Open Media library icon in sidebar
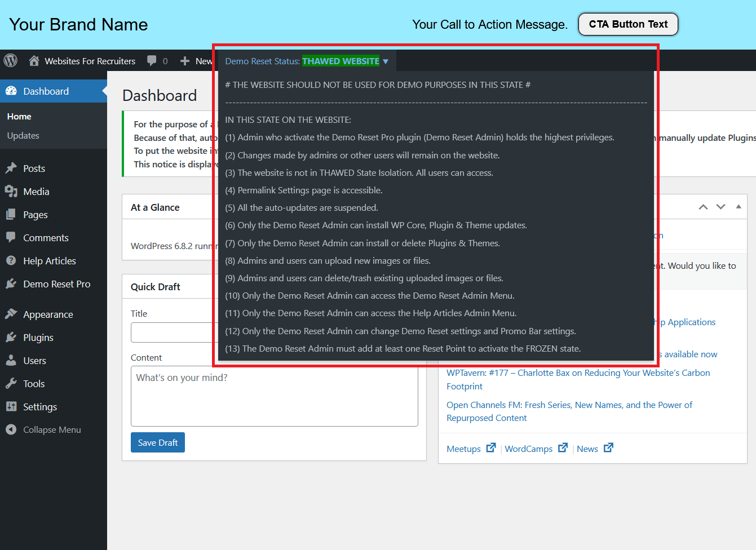The image size is (756, 550). coord(11,191)
